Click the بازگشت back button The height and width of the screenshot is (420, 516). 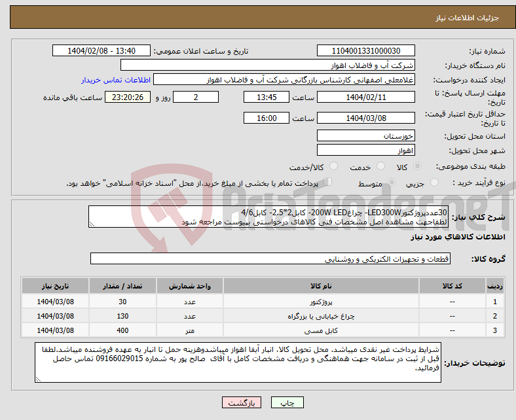[242, 402]
